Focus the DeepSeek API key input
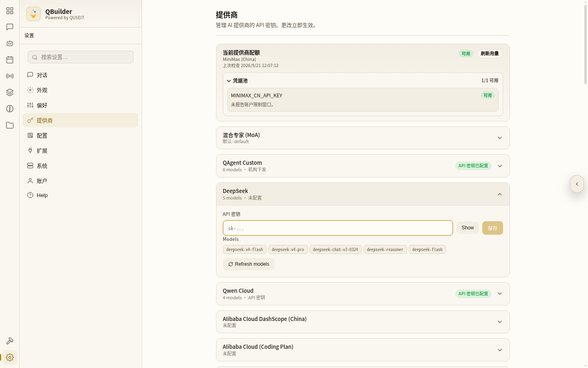588x368 pixels. (338, 228)
